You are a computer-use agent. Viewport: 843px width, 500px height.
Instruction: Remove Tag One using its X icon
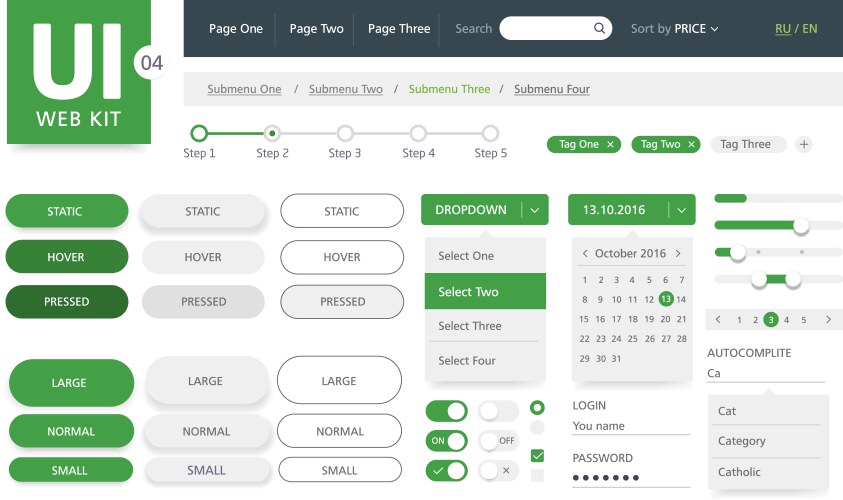[x=610, y=144]
